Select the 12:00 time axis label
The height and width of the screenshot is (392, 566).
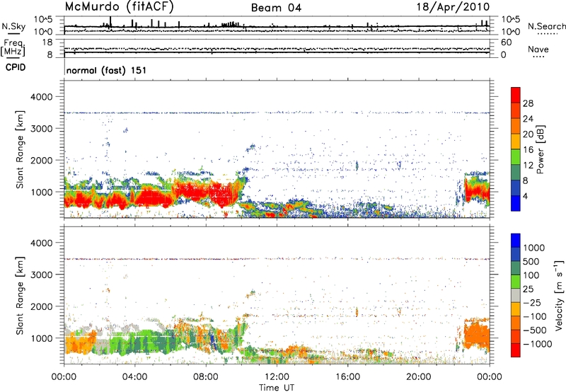click(277, 377)
